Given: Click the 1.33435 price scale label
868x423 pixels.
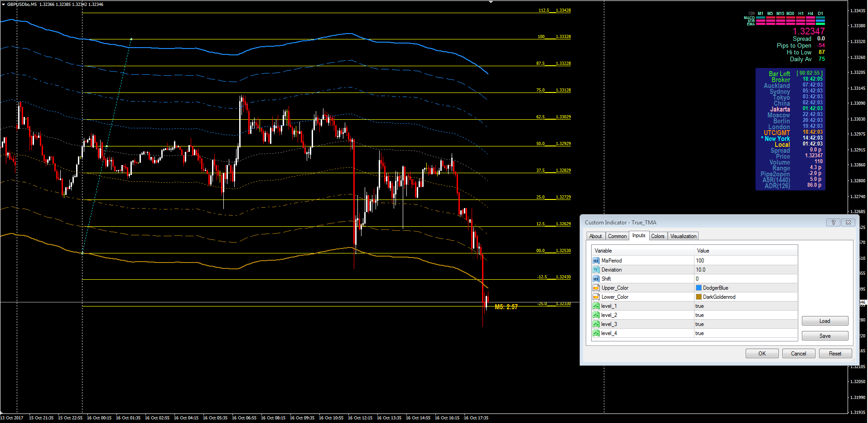Looking at the screenshot, I should point(858,10).
